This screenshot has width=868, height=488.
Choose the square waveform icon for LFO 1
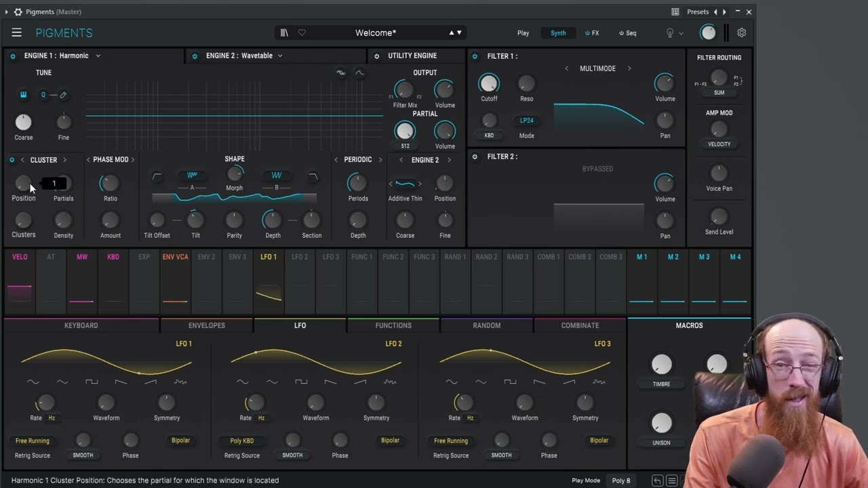(x=92, y=382)
